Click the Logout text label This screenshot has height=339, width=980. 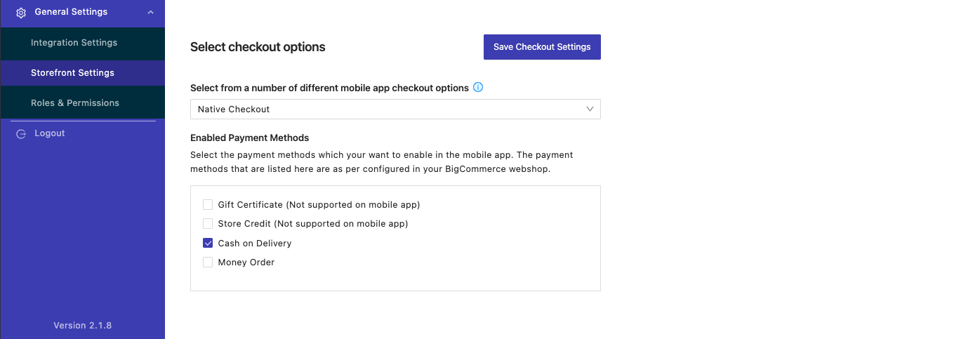coord(50,133)
